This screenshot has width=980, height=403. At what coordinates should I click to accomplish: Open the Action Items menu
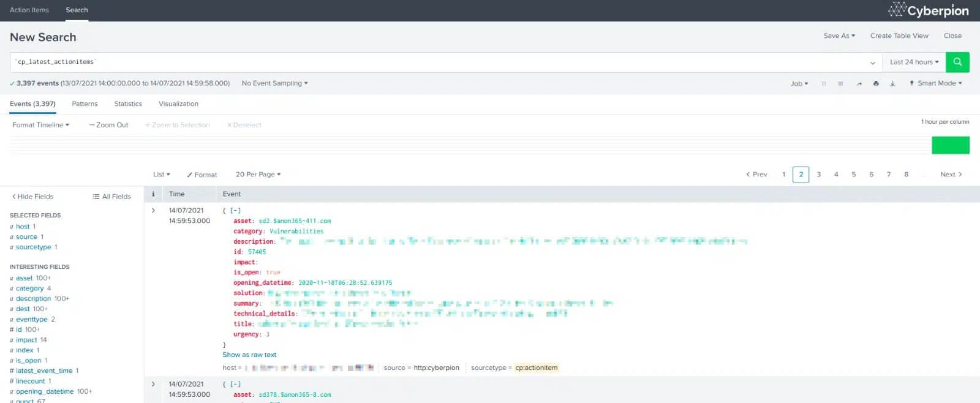[29, 10]
